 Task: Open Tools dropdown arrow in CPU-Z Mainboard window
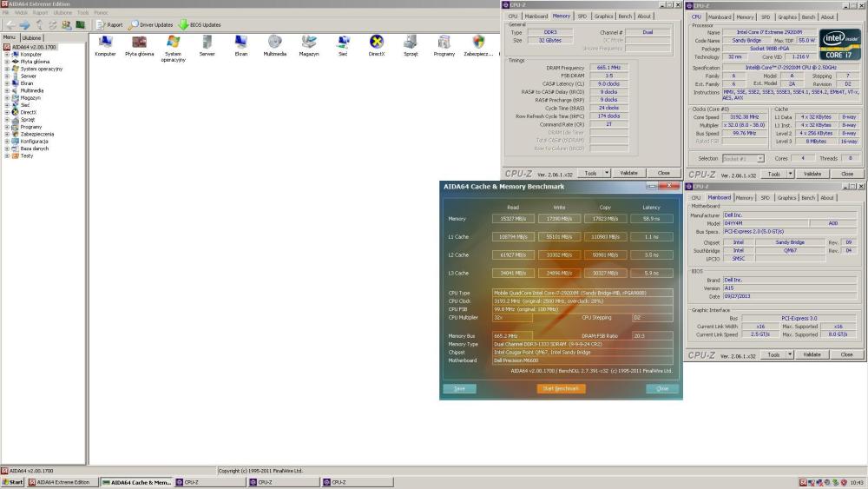[x=790, y=354]
